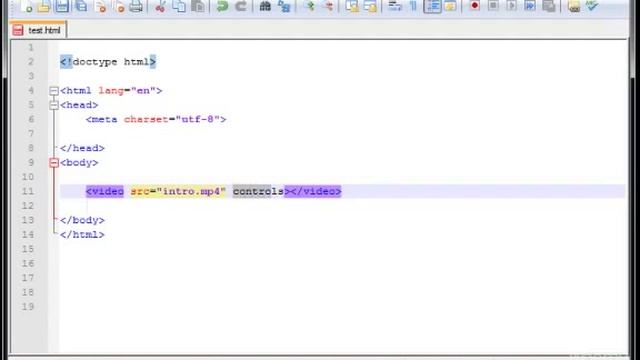Collapse the html tag fold on line 4
The width and height of the screenshot is (640, 360).
[54, 91]
